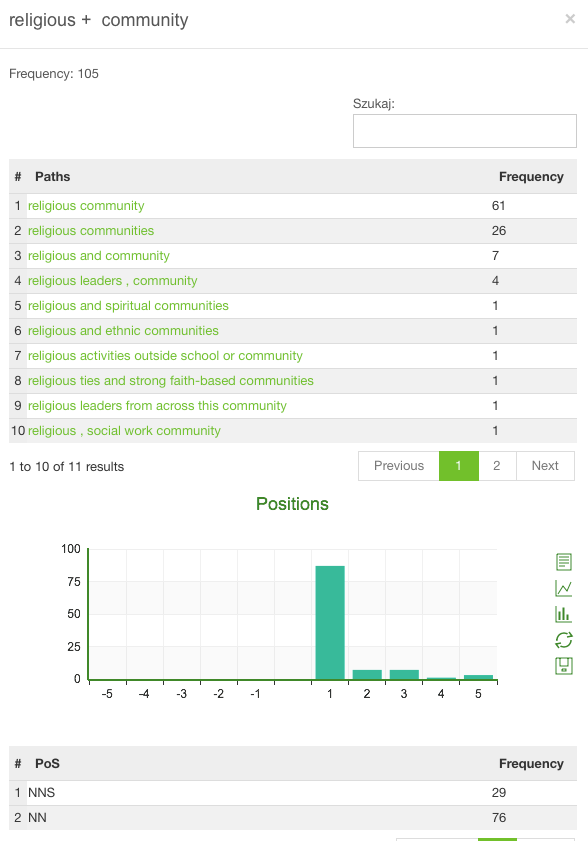Switch chart to line graph icon
Image resolution: width=588 pixels, height=841 pixels.
(563, 588)
